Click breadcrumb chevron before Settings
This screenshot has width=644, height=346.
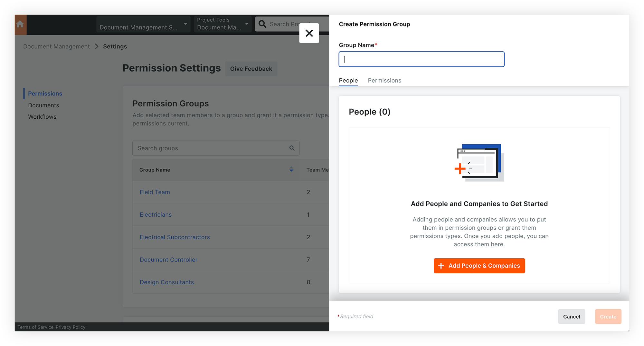(x=96, y=46)
